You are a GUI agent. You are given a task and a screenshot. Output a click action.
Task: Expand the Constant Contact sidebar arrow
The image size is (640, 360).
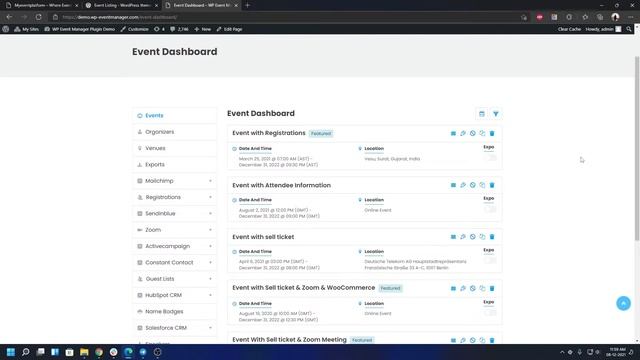[210, 262]
